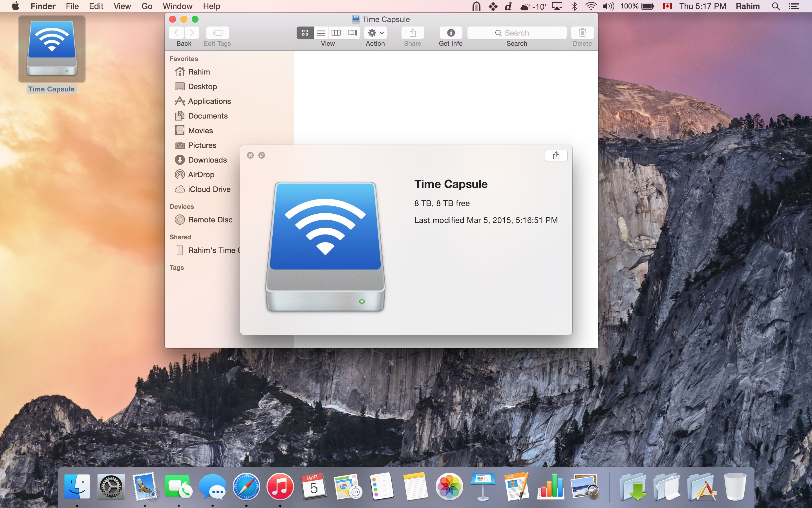Select Desktop in the Favorites sidebar
This screenshot has width=812, height=508.
coord(229,87)
